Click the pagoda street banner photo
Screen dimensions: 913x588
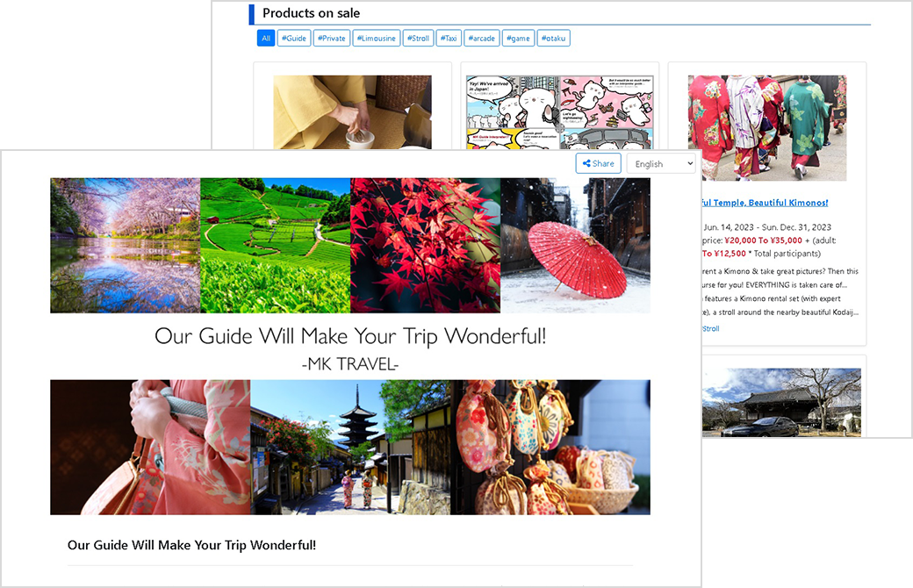pyautogui.click(x=350, y=447)
